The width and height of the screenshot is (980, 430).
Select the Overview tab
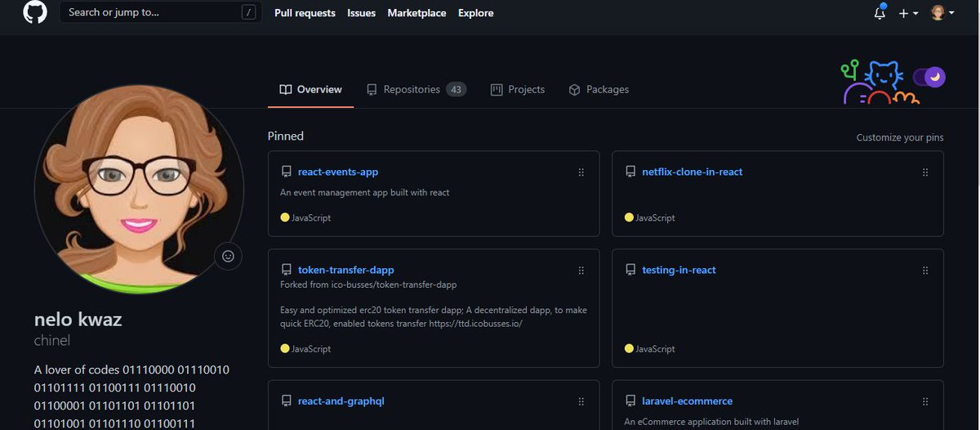[x=310, y=90]
